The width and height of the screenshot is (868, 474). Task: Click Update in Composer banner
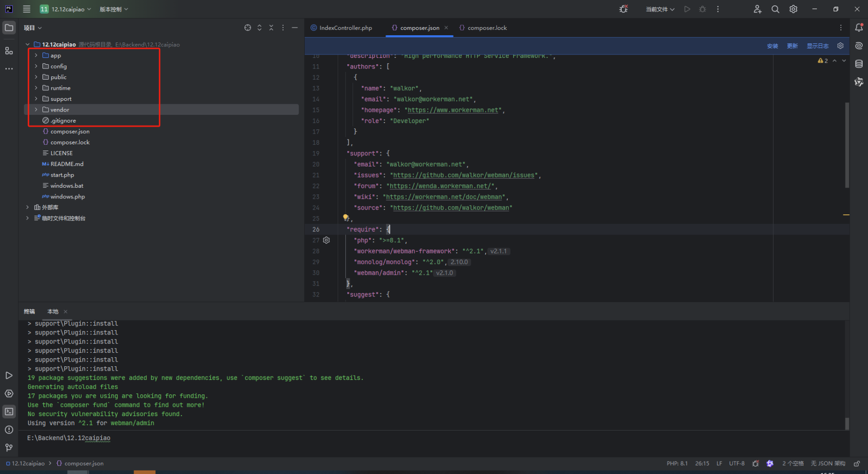(x=792, y=46)
